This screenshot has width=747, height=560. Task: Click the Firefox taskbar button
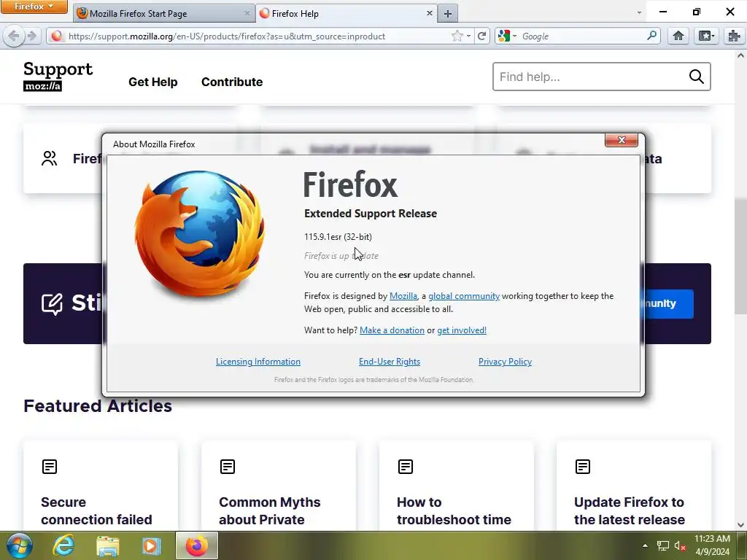197,545
